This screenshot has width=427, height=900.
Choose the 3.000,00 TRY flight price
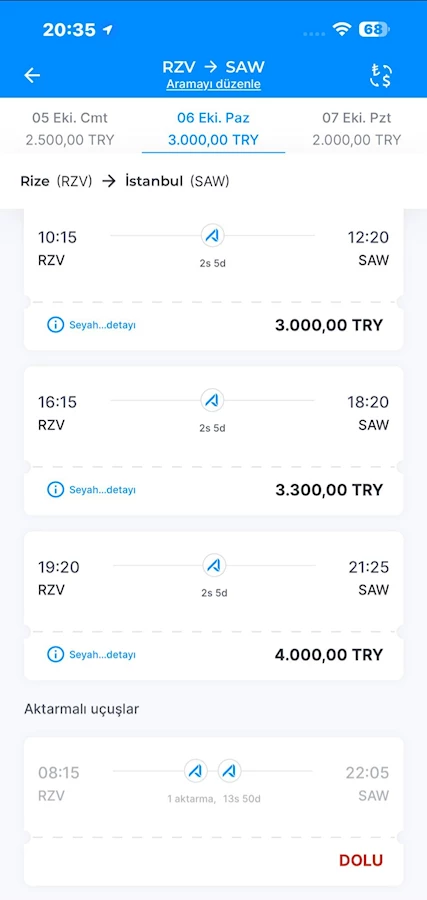click(329, 325)
